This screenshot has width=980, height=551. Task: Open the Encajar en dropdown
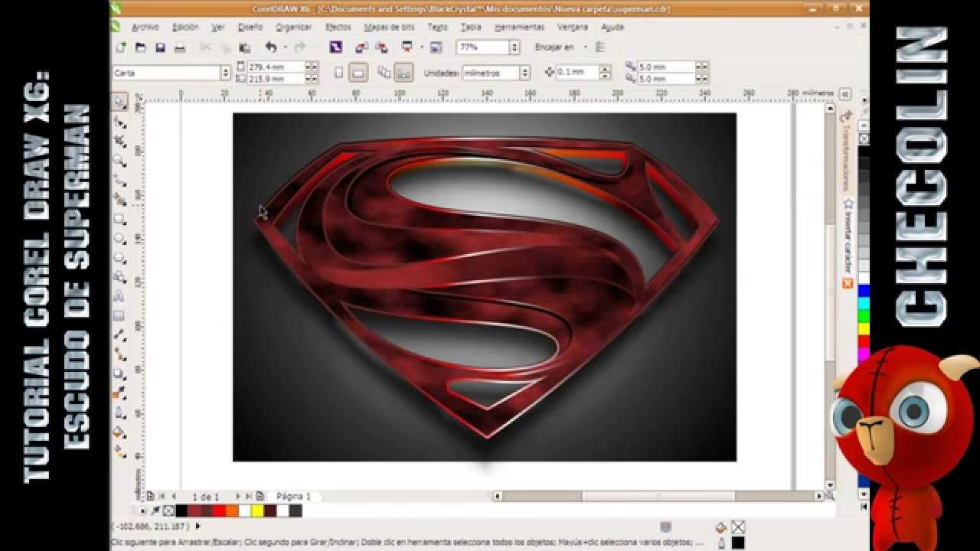pyautogui.click(x=584, y=47)
